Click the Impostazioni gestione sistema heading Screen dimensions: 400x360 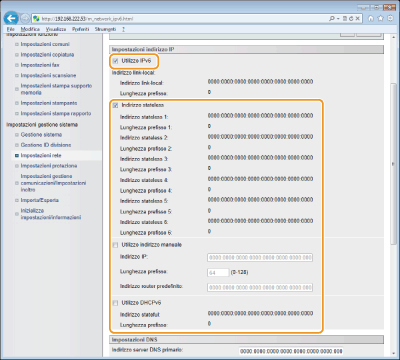pos(42,125)
